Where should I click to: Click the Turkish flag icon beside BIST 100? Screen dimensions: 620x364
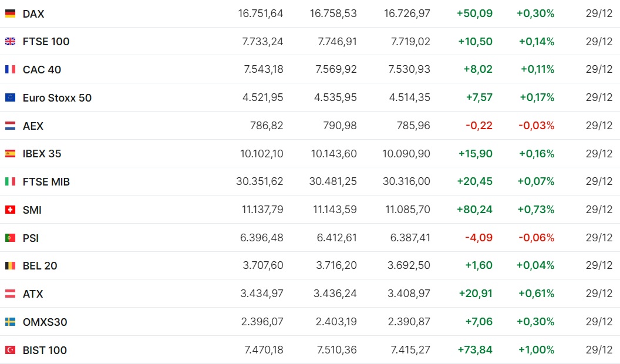point(10,350)
